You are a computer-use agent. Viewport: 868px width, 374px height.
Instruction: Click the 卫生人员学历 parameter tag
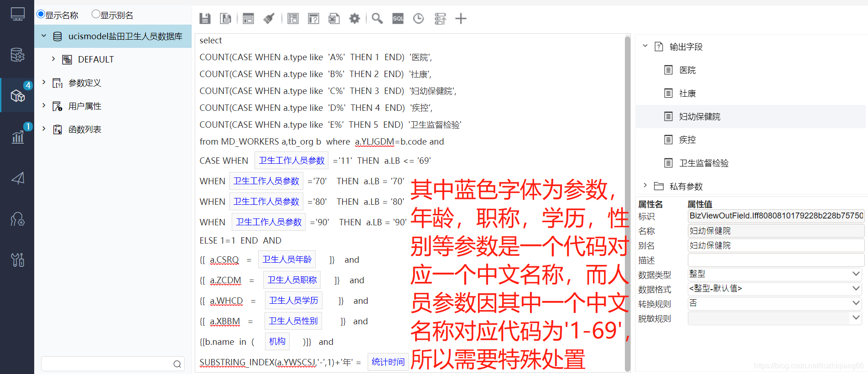(294, 301)
